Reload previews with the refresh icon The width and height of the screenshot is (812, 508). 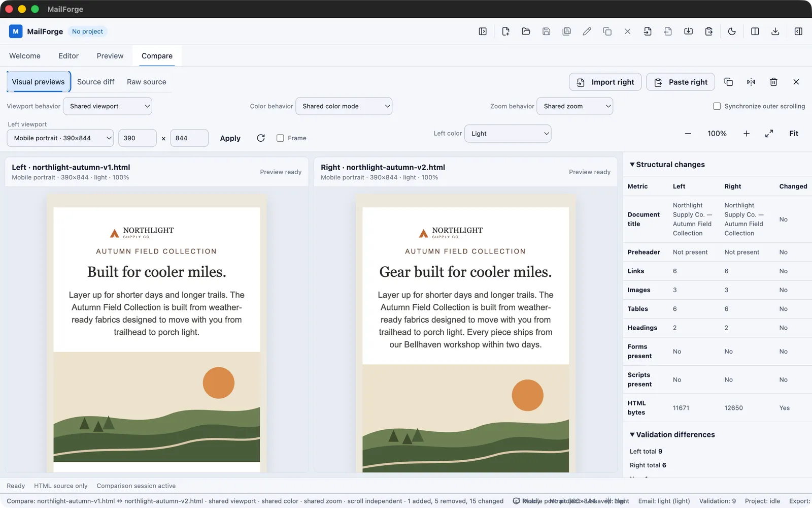261,138
